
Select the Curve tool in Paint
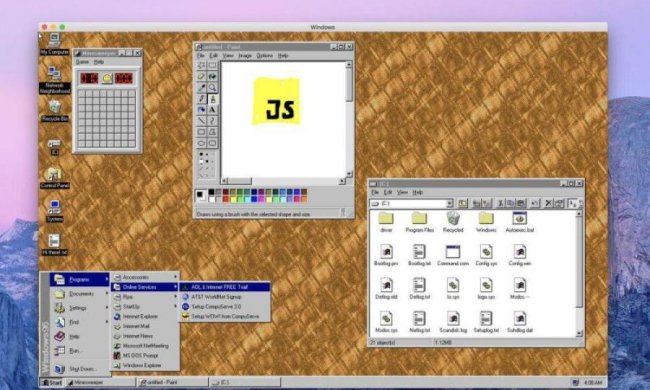[212, 121]
